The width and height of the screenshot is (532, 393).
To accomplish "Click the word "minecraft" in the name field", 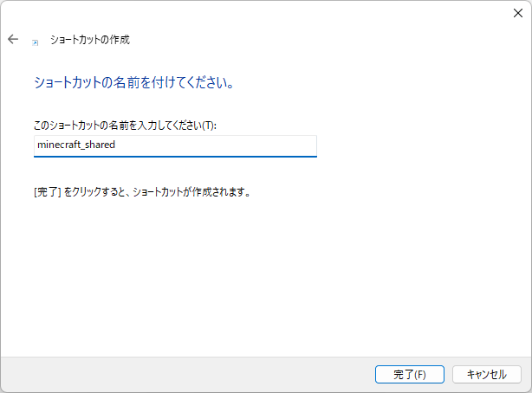I will [57, 145].
